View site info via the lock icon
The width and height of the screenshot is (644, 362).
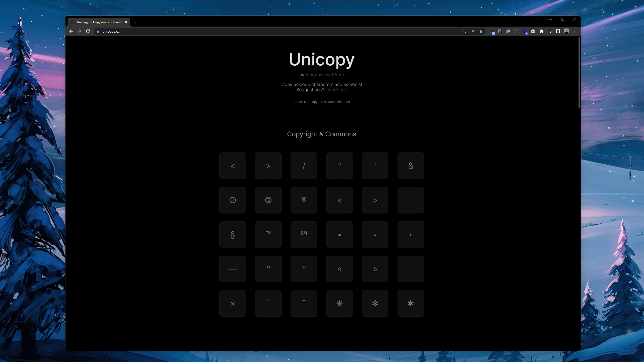click(98, 31)
